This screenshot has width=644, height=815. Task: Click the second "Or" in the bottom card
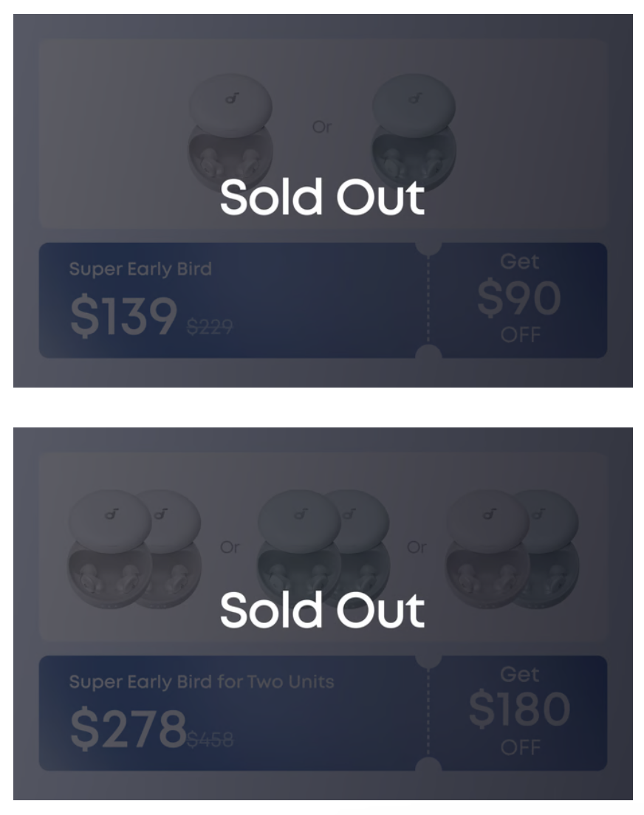click(x=417, y=548)
